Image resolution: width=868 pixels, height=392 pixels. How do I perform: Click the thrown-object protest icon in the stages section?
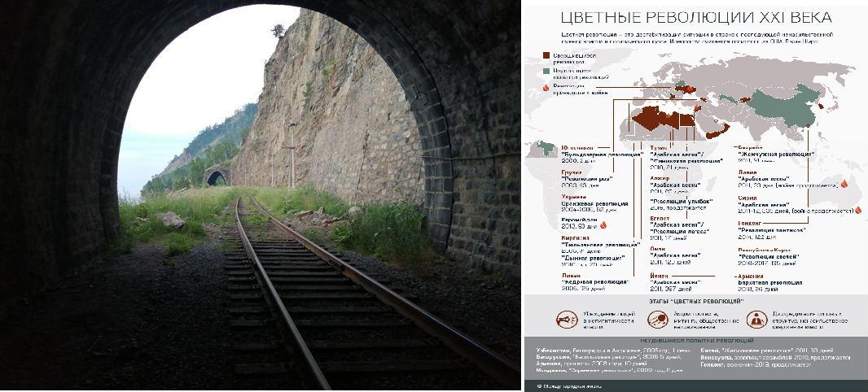tap(657, 320)
